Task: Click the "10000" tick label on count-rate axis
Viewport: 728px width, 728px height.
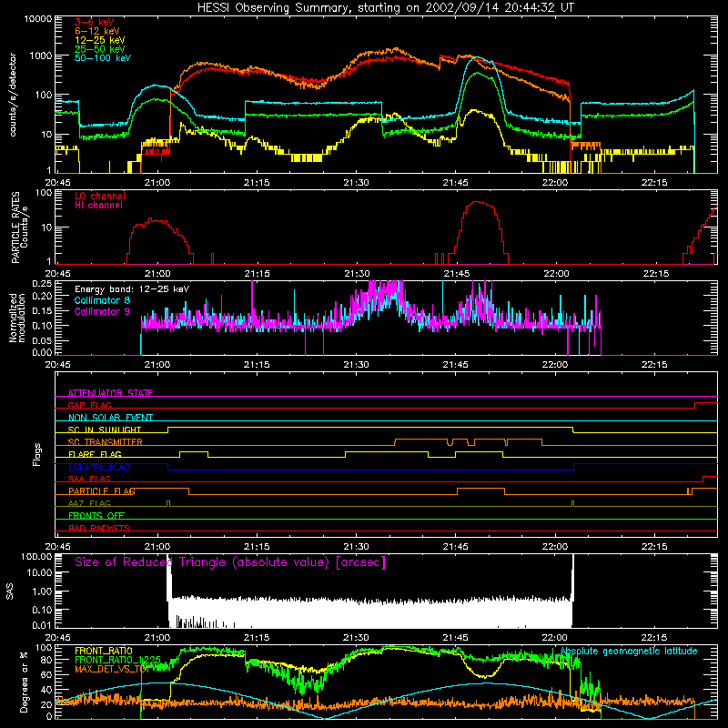Action: (x=38, y=19)
